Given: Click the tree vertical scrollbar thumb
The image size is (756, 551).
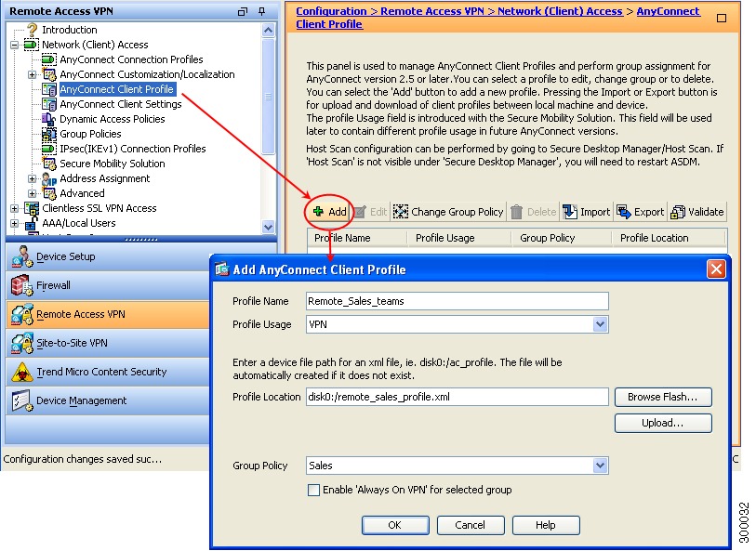Looking at the screenshot, I should coord(269,97).
